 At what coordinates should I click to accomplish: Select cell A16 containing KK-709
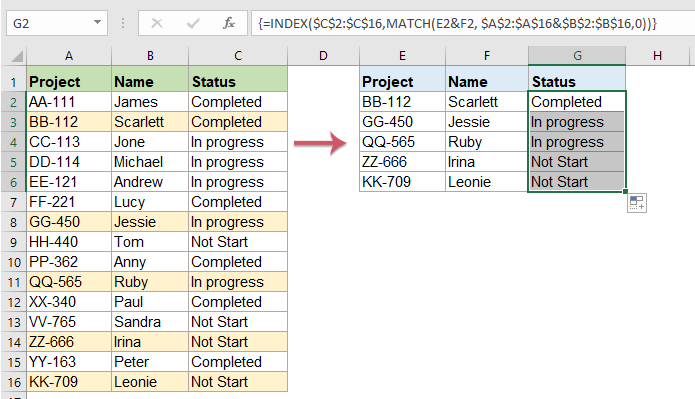69,382
